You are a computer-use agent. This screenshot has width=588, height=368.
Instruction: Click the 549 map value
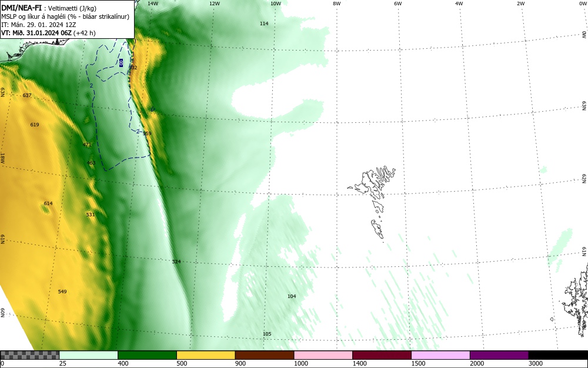tap(62, 292)
